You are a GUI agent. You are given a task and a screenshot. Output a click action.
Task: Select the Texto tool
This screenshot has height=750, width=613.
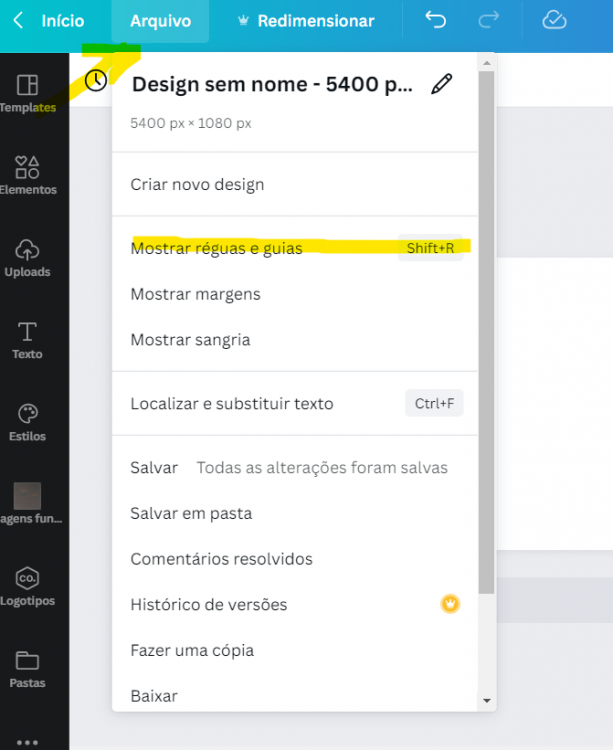click(x=28, y=339)
